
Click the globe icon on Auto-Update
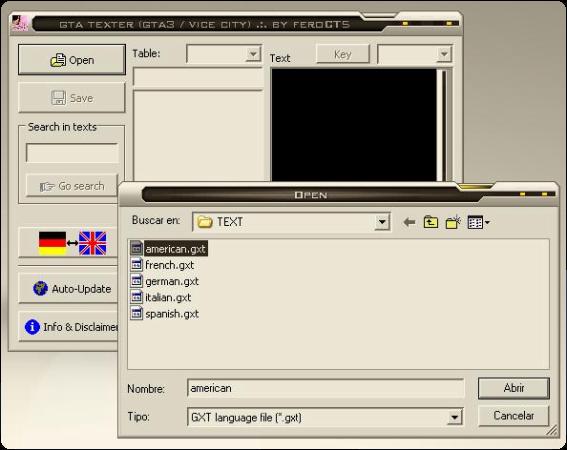(x=40, y=288)
